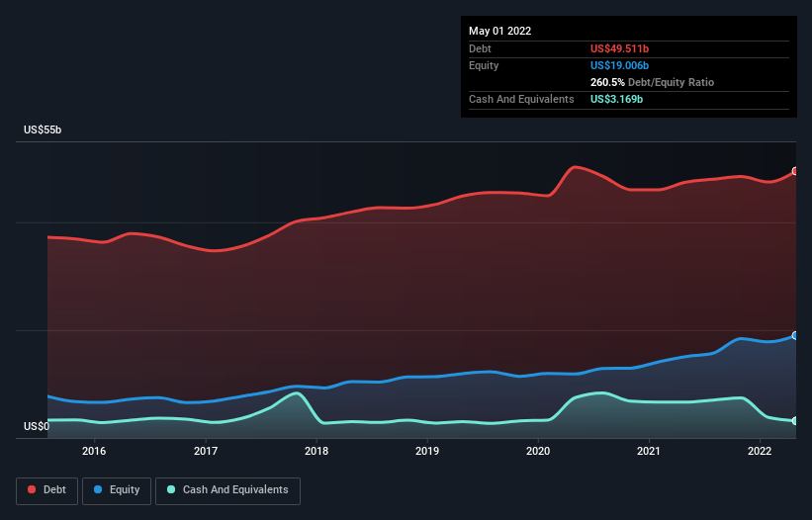Click the Equity label in tooltip
The image size is (812, 520).
click(x=484, y=65)
